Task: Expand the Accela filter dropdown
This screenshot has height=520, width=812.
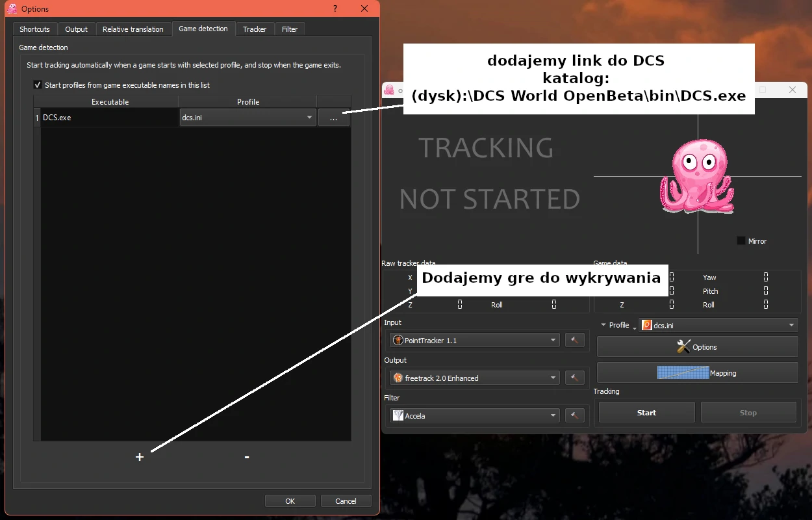Action: point(474,415)
